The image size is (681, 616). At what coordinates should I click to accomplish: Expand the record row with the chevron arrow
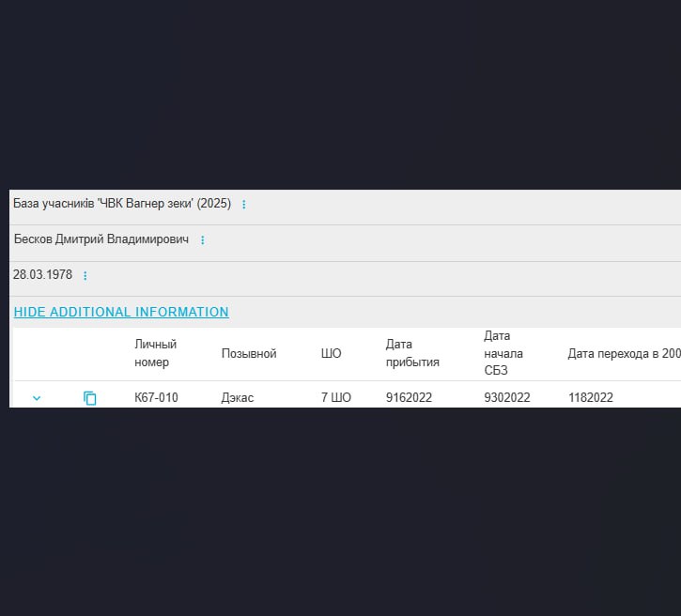pyautogui.click(x=37, y=398)
